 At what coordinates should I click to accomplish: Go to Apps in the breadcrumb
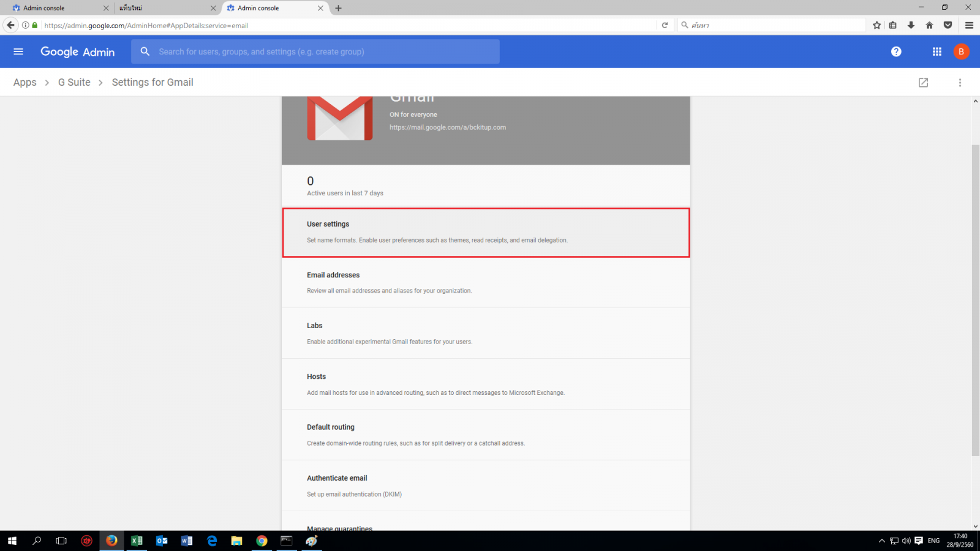pos(25,83)
